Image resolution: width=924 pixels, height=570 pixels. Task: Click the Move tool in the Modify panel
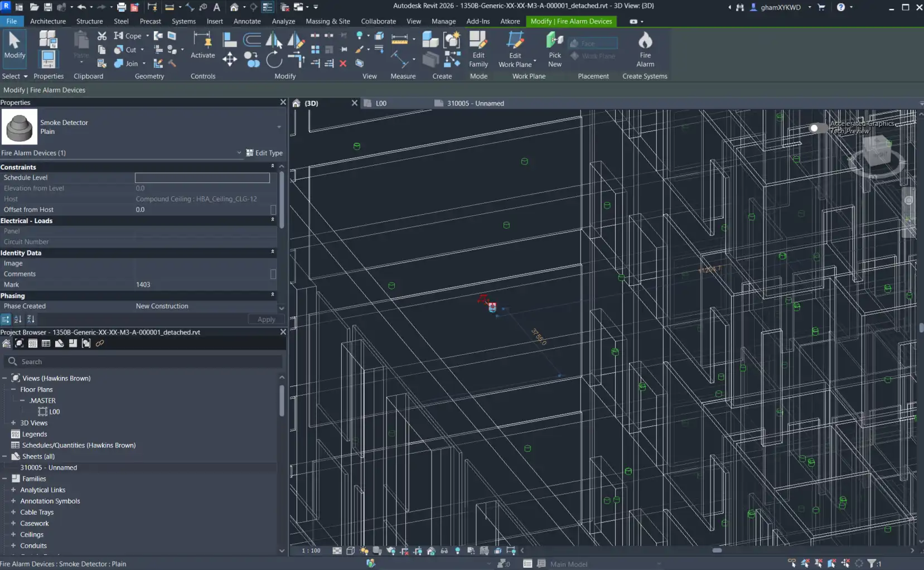tap(229, 60)
